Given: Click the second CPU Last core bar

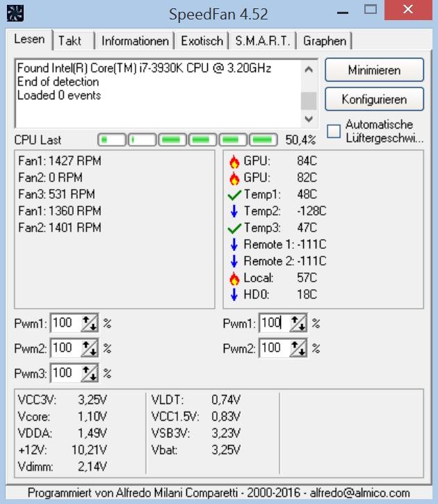Looking at the screenshot, I should pos(142,140).
